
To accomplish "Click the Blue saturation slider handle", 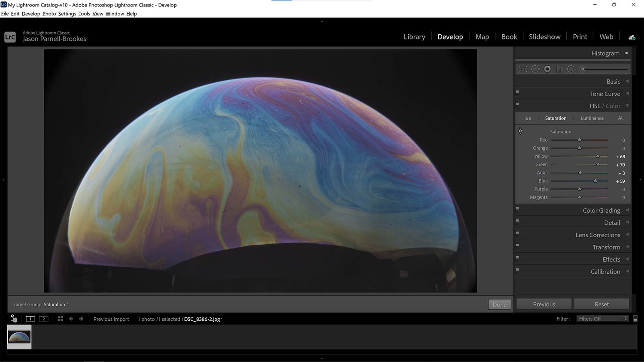I will (595, 181).
